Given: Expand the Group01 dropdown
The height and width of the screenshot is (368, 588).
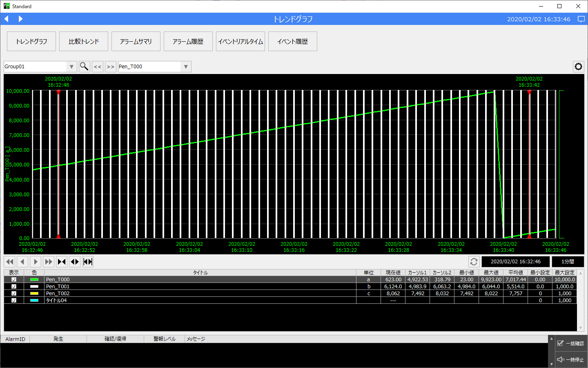Looking at the screenshot, I should coord(71,67).
